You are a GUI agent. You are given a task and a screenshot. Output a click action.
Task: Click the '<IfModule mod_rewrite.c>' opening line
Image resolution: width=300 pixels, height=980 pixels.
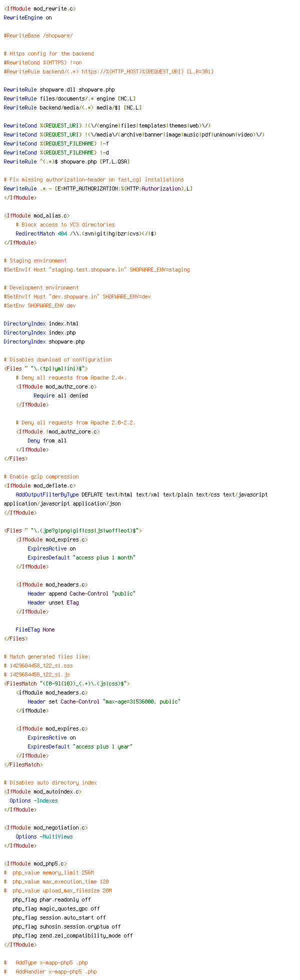tap(39, 8)
